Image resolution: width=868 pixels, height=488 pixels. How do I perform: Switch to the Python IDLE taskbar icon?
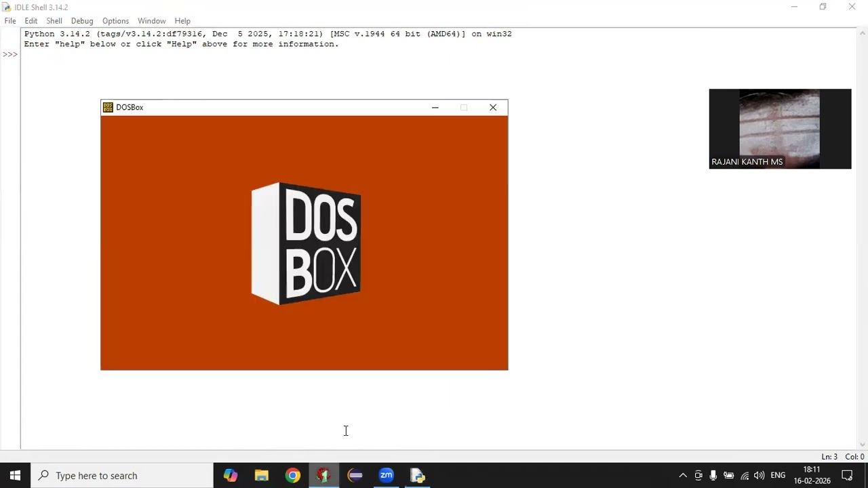click(x=418, y=475)
